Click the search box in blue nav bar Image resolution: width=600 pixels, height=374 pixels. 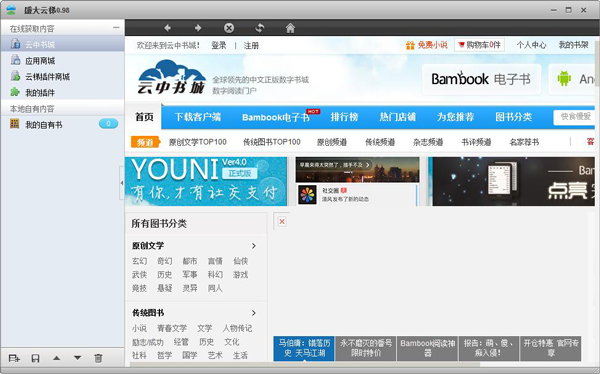pos(574,117)
